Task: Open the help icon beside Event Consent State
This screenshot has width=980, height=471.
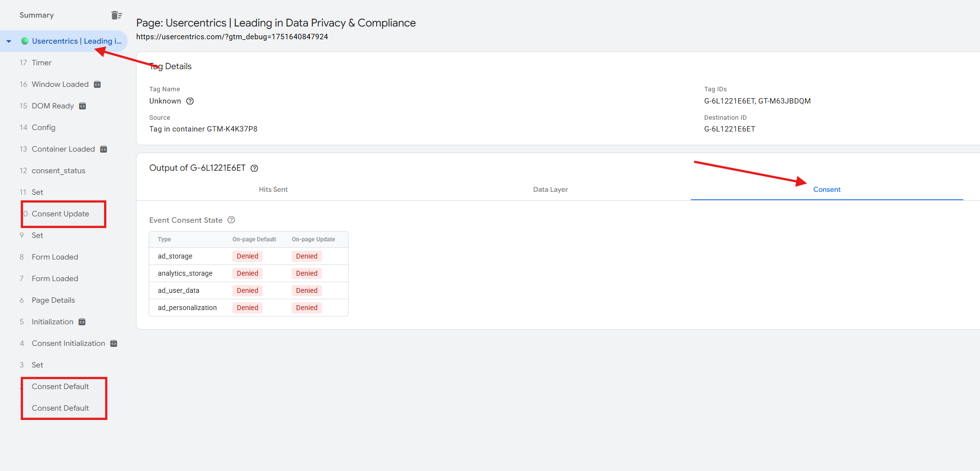Action: 231,220
